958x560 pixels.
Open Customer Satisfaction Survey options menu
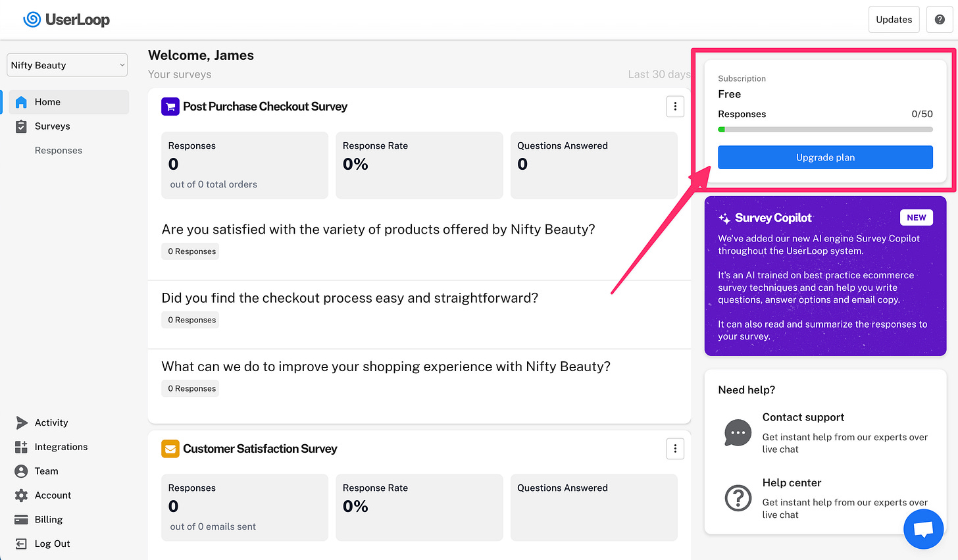675,449
